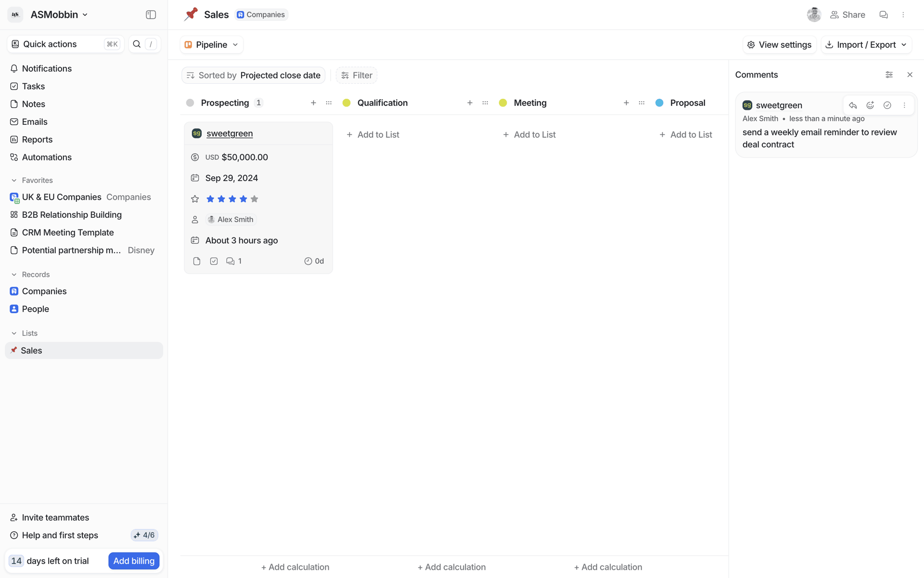Click the Filter button

point(357,76)
